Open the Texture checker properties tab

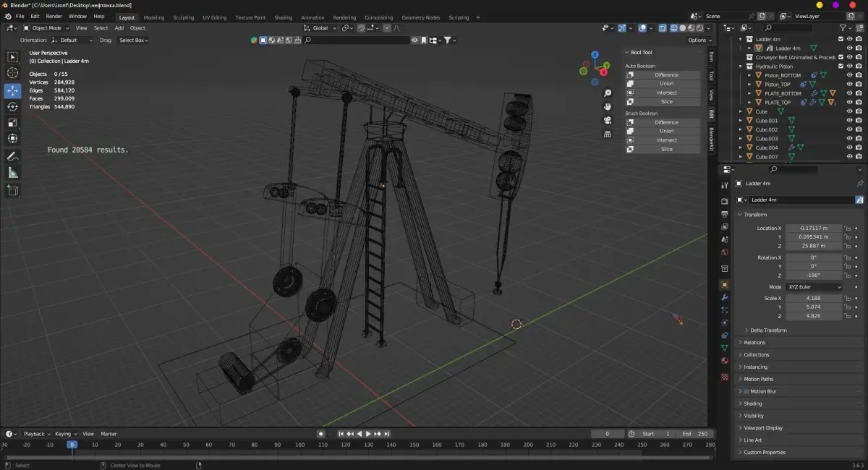pyautogui.click(x=725, y=377)
